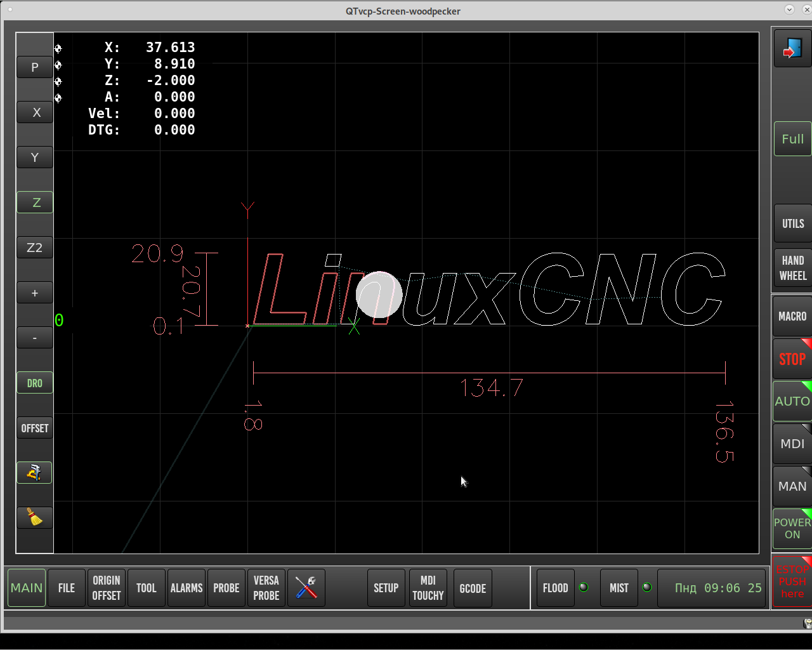812x650 pixels.
Task: Click the 134.7 width dimension label
Action: coord(492,388)
